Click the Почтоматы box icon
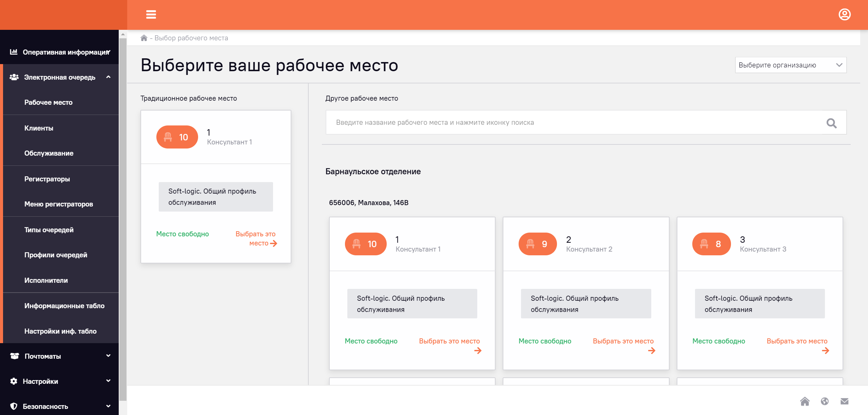The height and width of the screenshot is (415, 868). tap(14, 356)
